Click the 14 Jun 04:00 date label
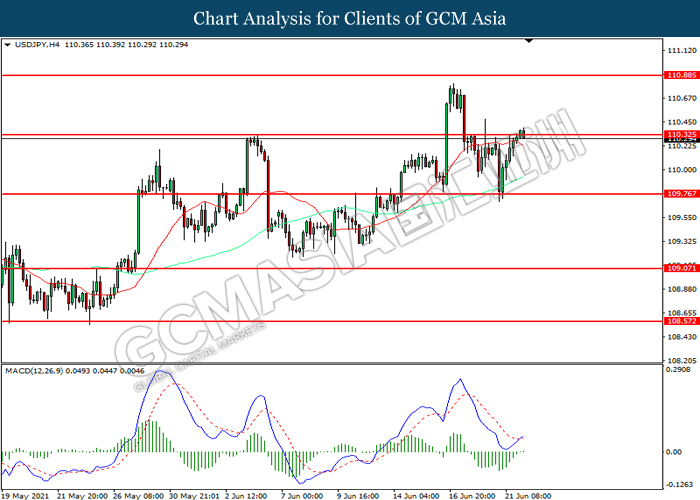The image size is (700, 500). 416,496
